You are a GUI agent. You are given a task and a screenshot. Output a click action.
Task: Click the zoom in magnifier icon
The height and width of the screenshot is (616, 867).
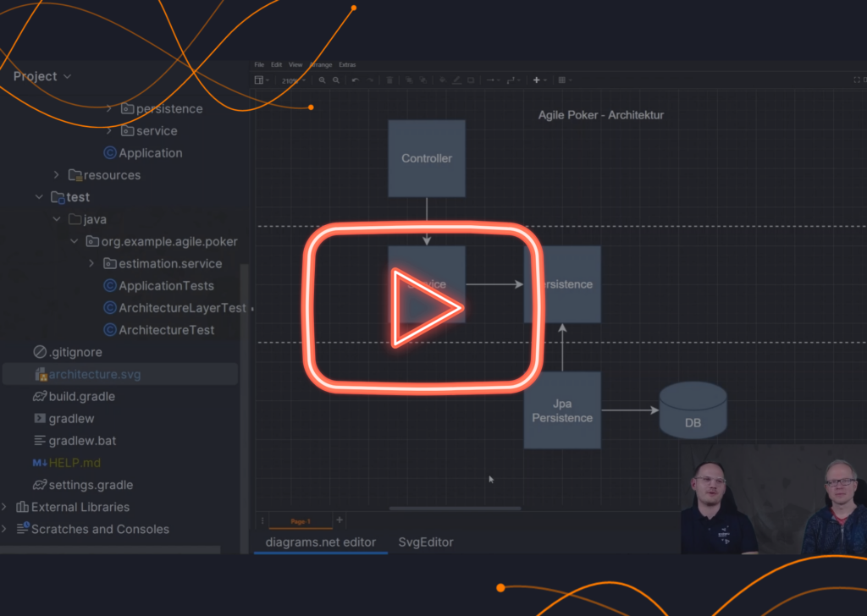[322, 80]
